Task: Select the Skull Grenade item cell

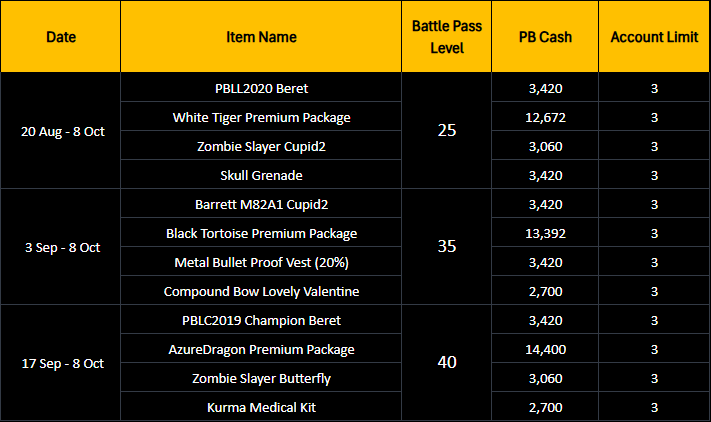Action: tap(261, 175)
